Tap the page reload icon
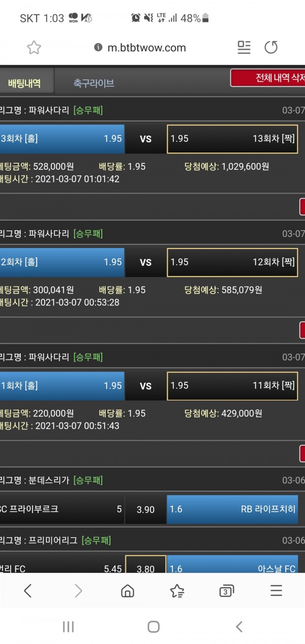The image size is (305, 644). tap(271, 48)
